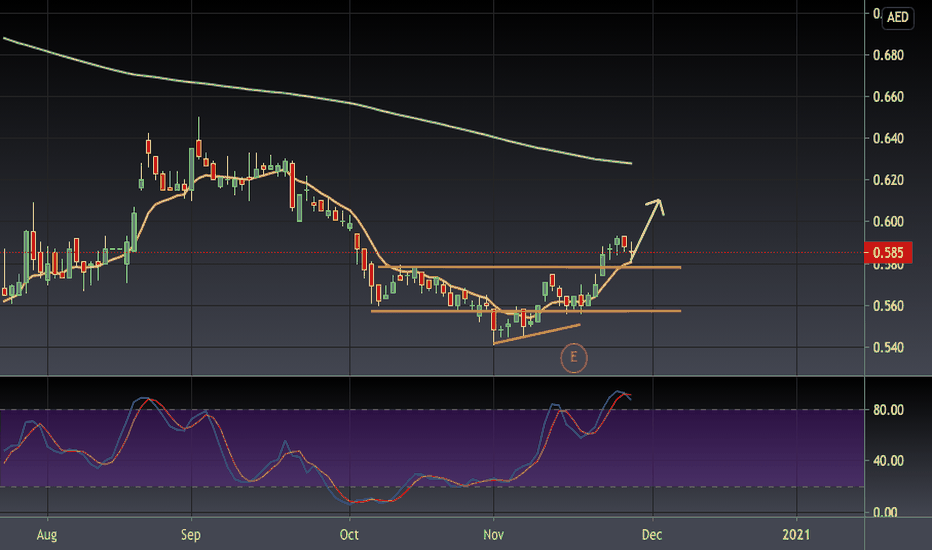Click the 0.660 price axis label

[x=888, y=97]
